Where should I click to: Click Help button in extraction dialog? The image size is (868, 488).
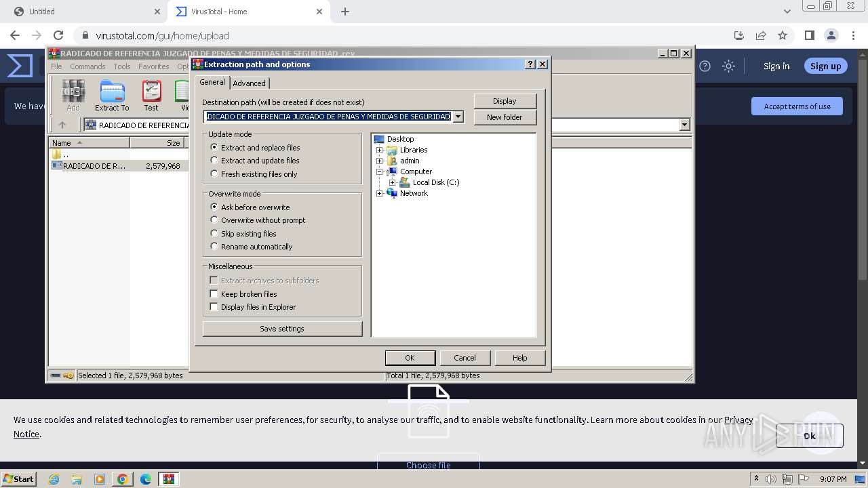[x=519, y=358]
